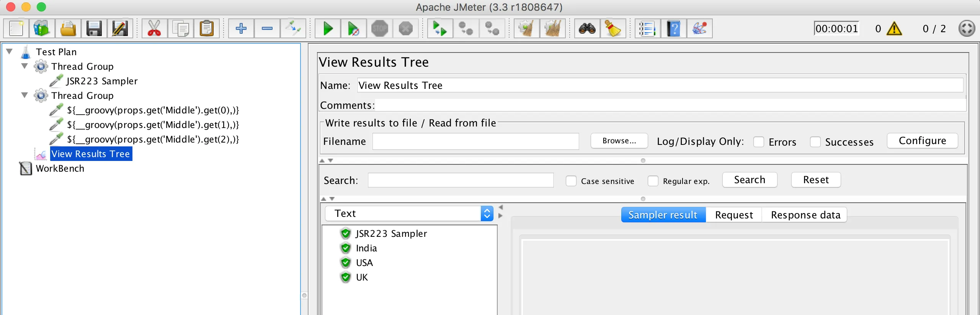Select Test Plan in the tree

point(56,52)
